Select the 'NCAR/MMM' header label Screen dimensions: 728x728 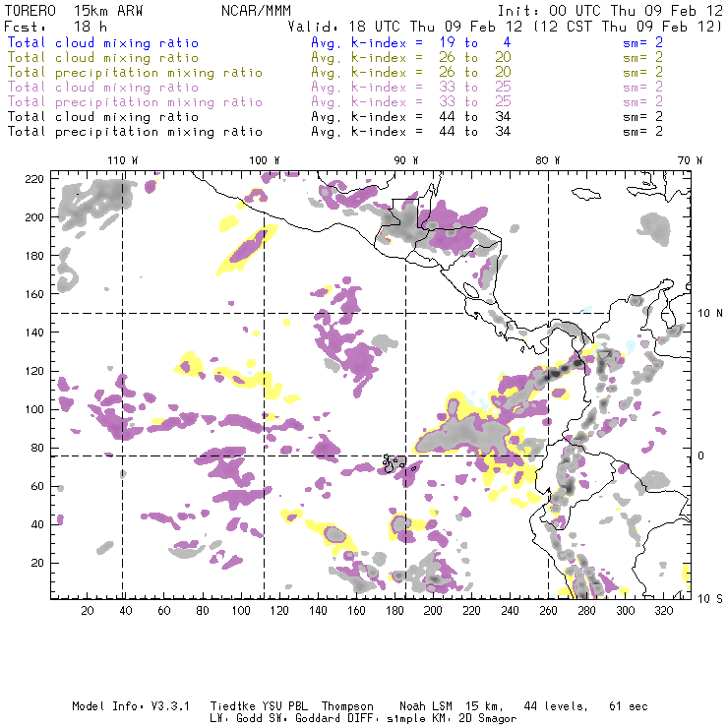click(x=257, y=11)
